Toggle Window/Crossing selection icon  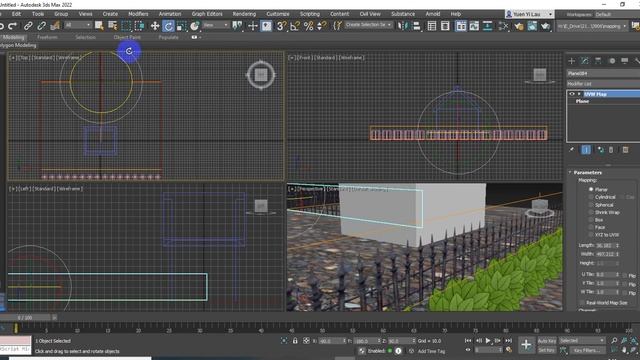140,26
